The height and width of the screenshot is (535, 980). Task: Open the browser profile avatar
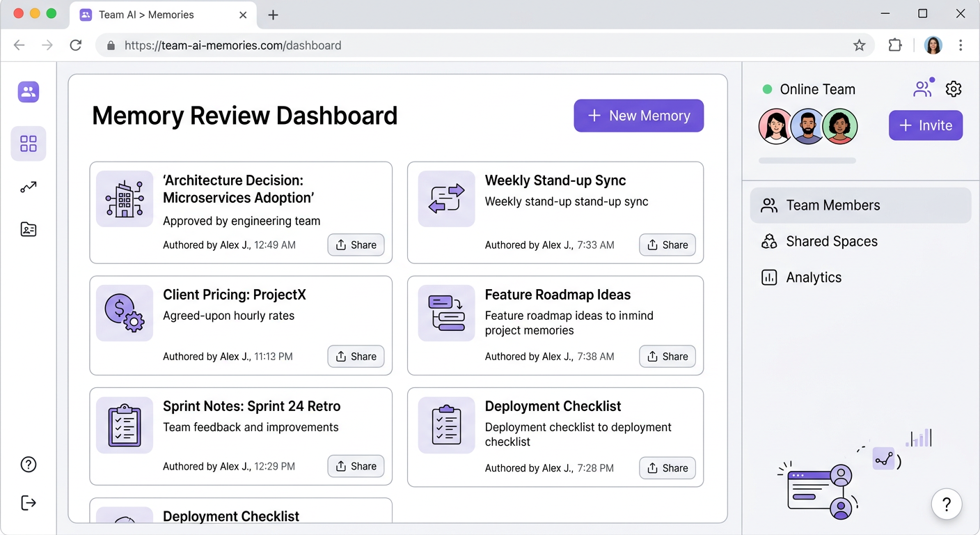(933, 45)
